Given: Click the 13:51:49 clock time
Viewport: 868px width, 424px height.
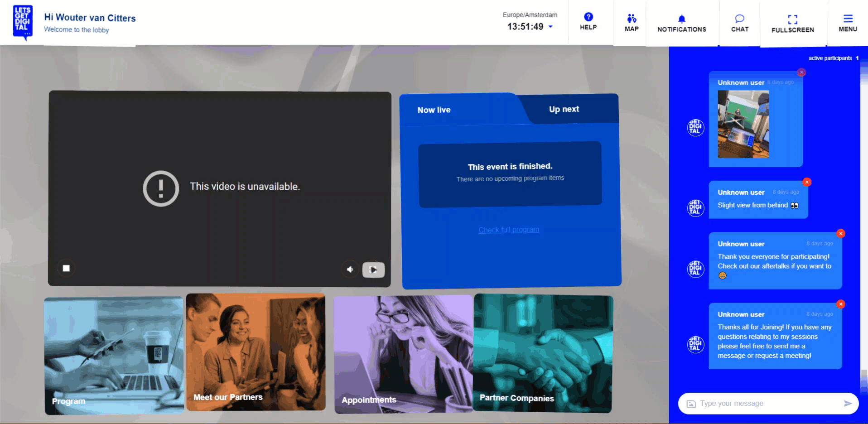Looking at the screenshot, I should point(525,27).
